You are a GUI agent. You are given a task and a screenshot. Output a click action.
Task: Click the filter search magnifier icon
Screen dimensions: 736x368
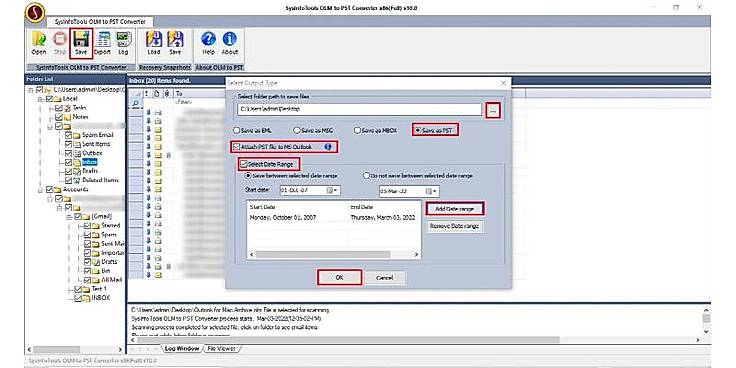(x=136, y=102)
